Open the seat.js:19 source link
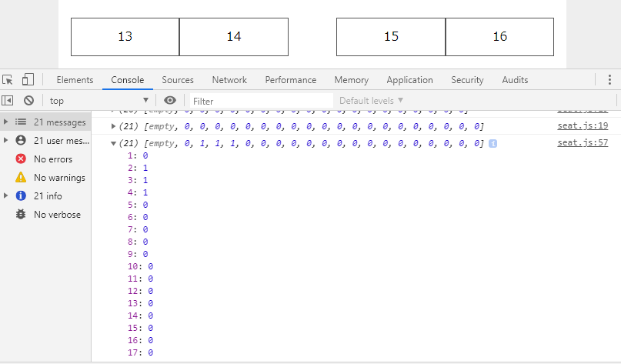Screen dimensions: 621x364 point(583,125)
